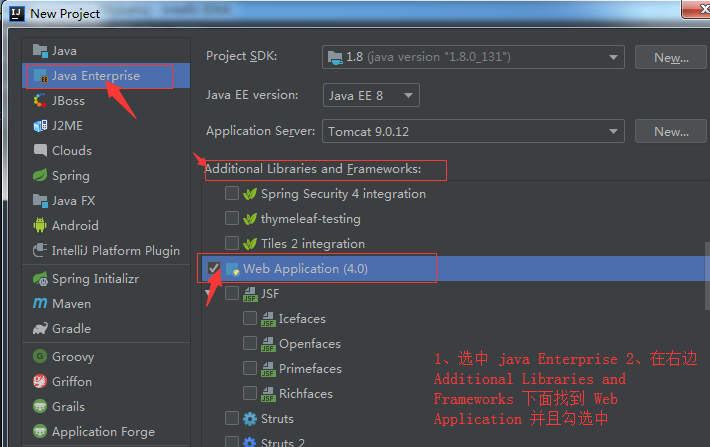Viewport: 710px width, 447px height.
Task: Tick the Tiles 2 integration checkbox
Action: coord(232,243)
